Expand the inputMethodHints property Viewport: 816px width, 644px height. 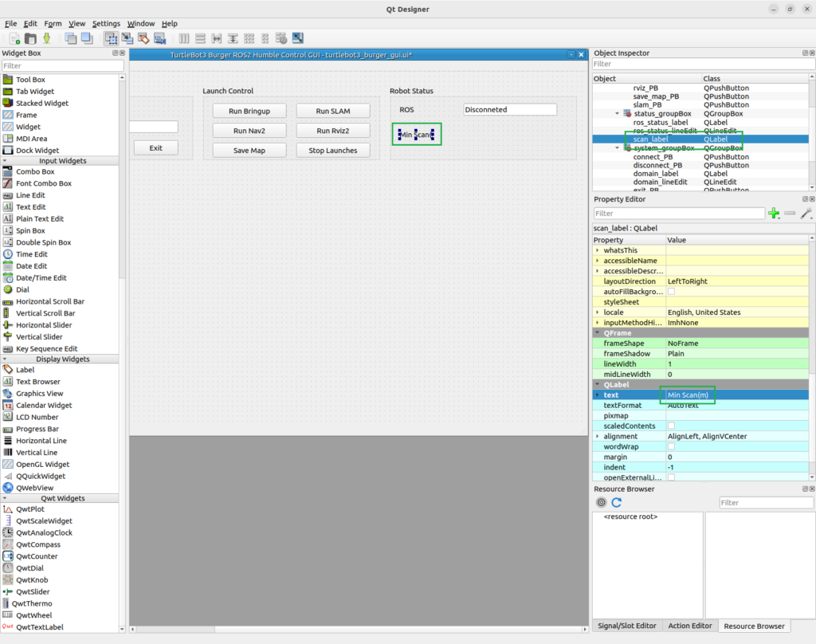click(598, 323)
